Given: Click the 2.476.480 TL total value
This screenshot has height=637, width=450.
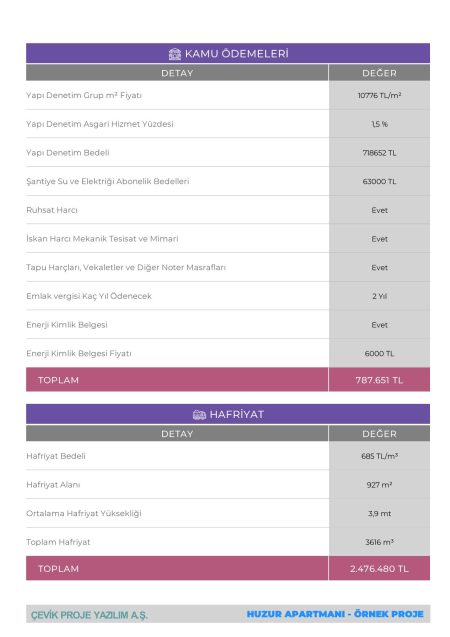Looking at the screenshot, I should coord(379,568).
